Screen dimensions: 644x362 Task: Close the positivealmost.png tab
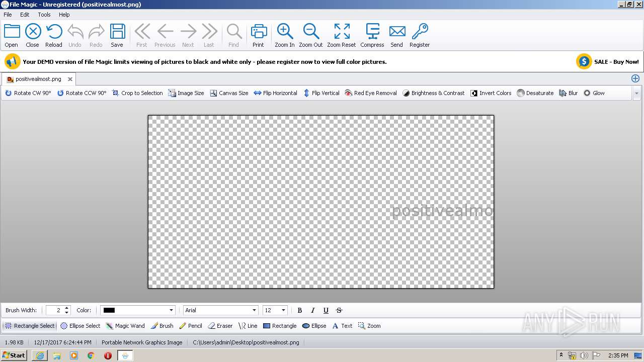coord(70,79)
